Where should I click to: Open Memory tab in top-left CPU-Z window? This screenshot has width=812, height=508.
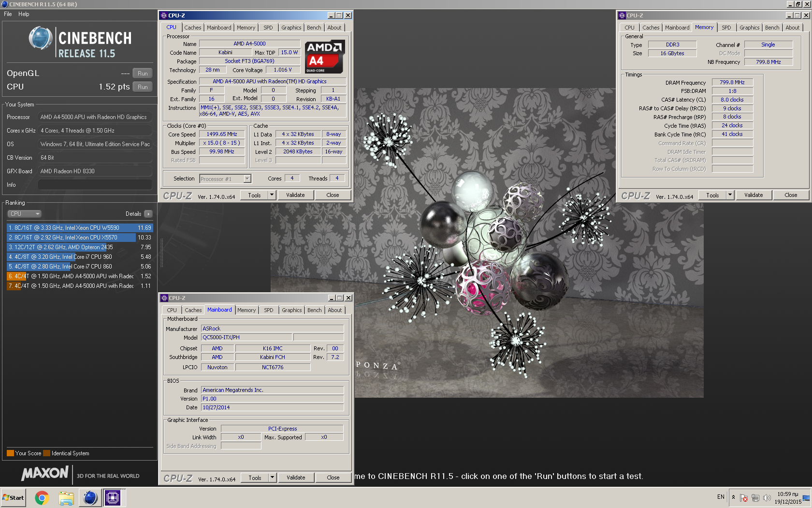246,28
